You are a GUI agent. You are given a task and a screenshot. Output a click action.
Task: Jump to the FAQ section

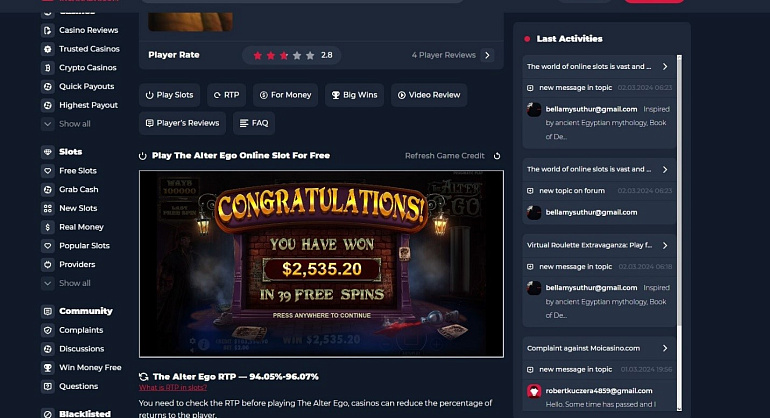pos(254,123)
